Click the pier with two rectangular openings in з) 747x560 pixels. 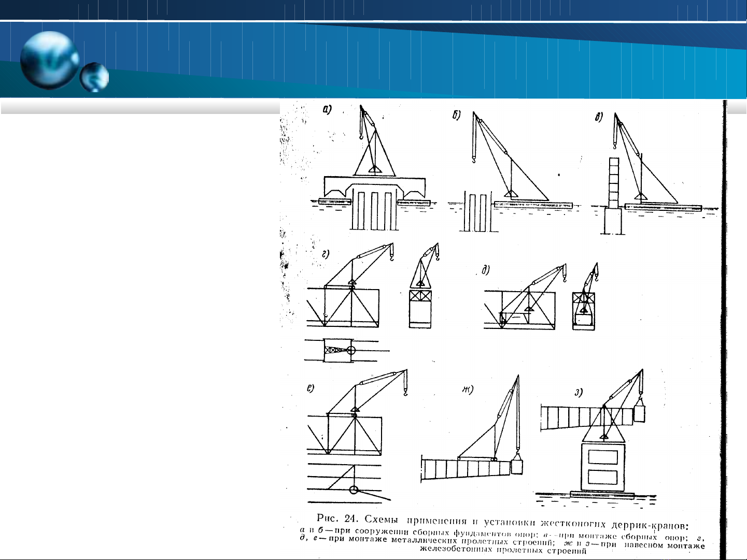[x=603, y=467]
